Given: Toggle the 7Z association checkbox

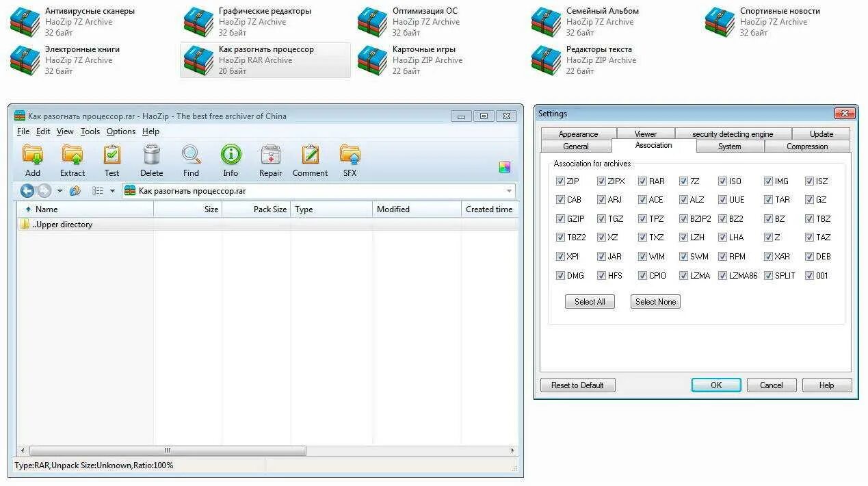Looking at the screenshot, I should pos(683,181).
